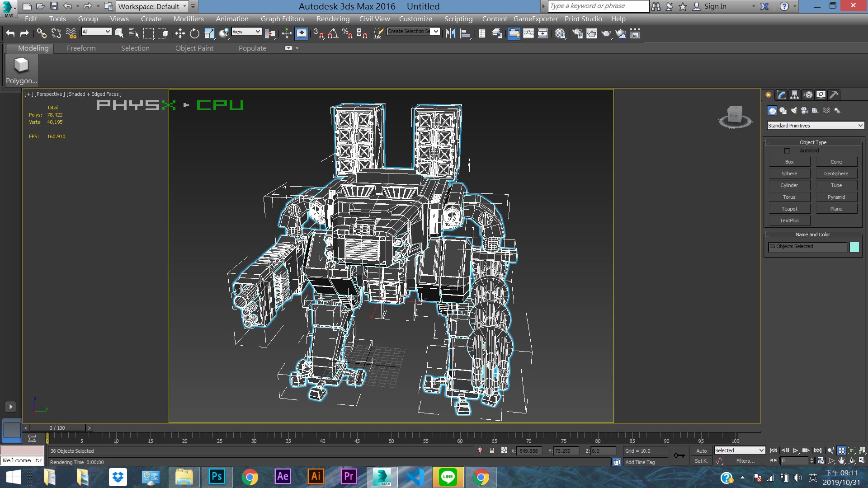Enable Auto Key mode

(x=701, y=450)
